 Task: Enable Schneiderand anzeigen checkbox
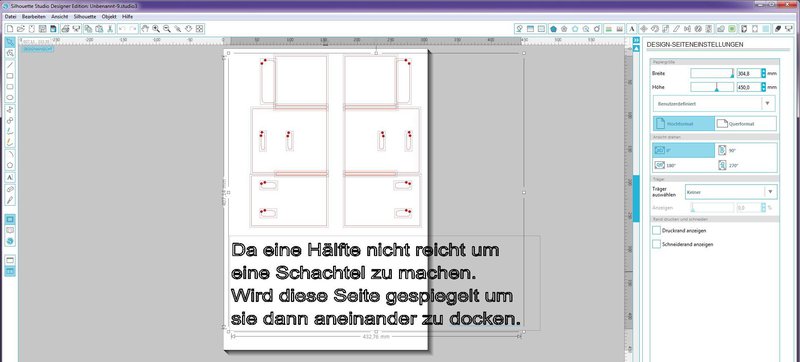[656, 244]
